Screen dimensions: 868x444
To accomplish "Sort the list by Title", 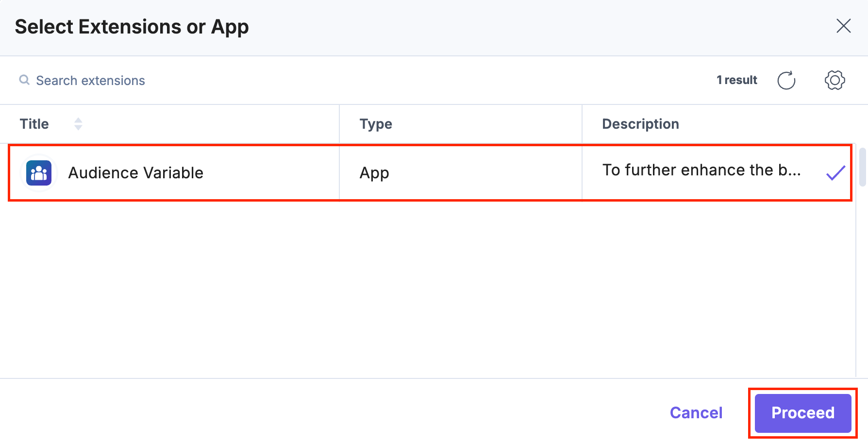I will pyautogui.click(x=78, y=124).
